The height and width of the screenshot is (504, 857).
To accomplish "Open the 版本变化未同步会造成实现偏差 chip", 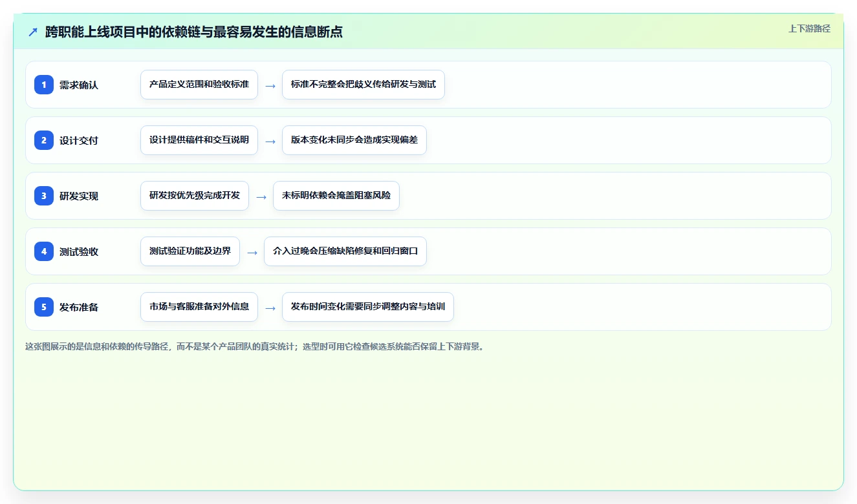I will [x=354, y=140].
